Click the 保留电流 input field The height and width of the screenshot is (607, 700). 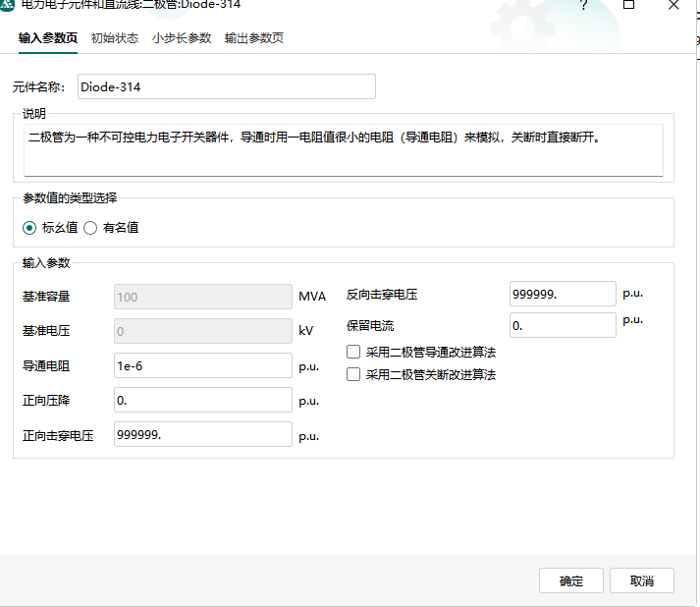point(563,325)
